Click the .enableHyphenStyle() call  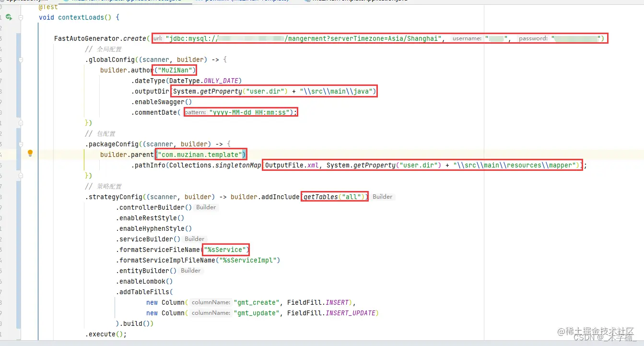click(x=153, y=228)
